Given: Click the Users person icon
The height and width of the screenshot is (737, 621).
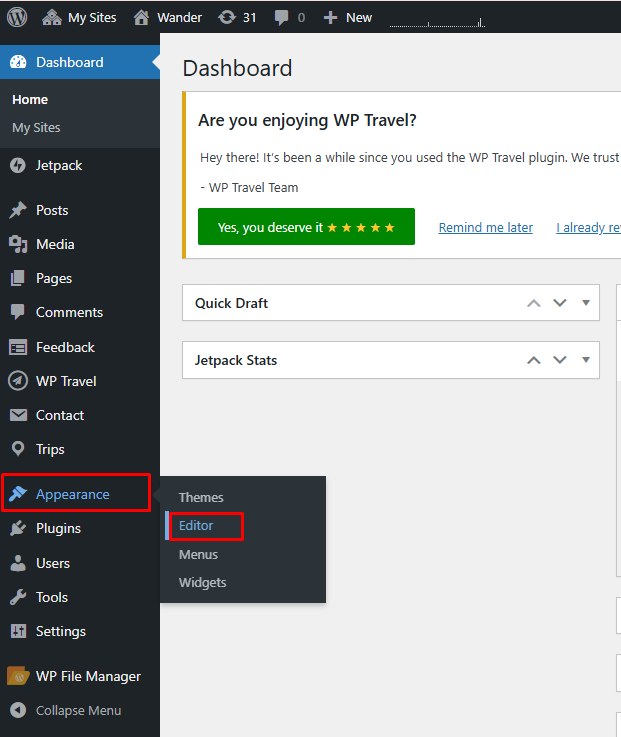Looking at the screenshot, I should coord(18,563).
